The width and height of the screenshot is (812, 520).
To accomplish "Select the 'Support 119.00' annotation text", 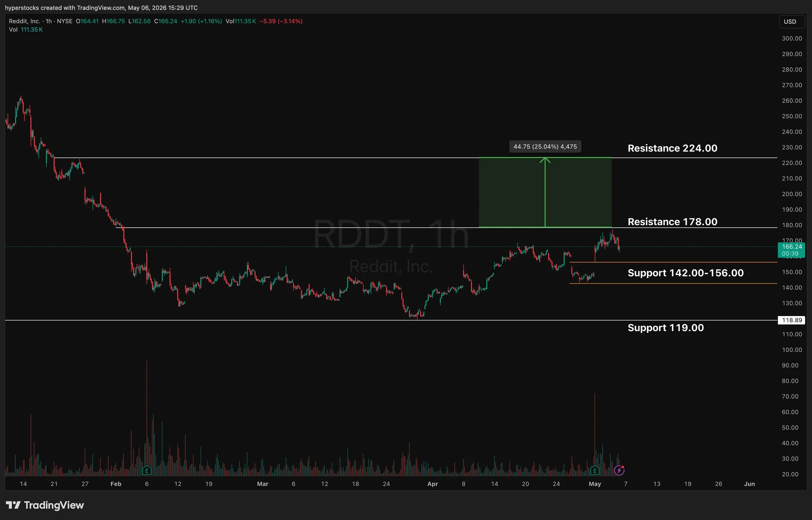I will (666, 328).
